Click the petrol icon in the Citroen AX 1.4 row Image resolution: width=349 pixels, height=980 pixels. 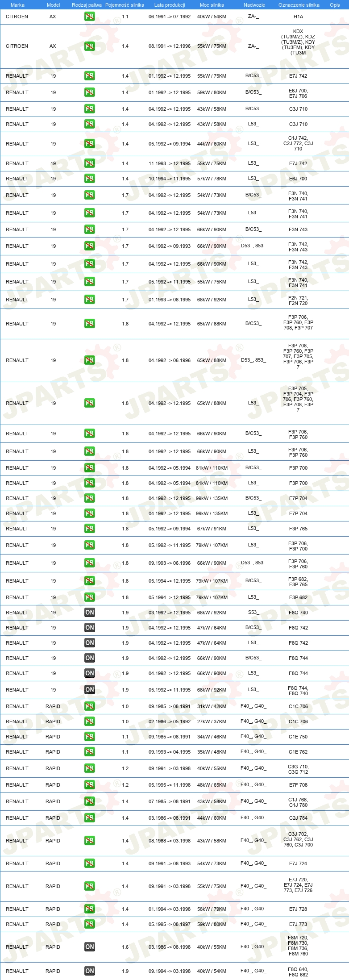pyautogui.click(x=89, y=46)
